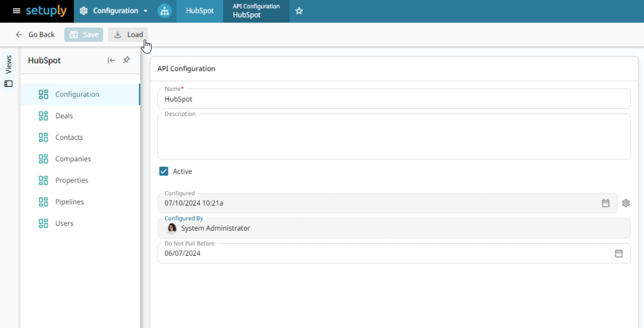Open calendar for Do Not Pull Before
The height and width of the screenshot is (328, 644).
(x=619, y=253)
